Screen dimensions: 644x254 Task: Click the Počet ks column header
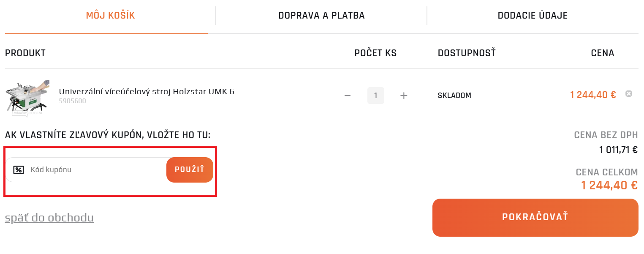[375, 53]
